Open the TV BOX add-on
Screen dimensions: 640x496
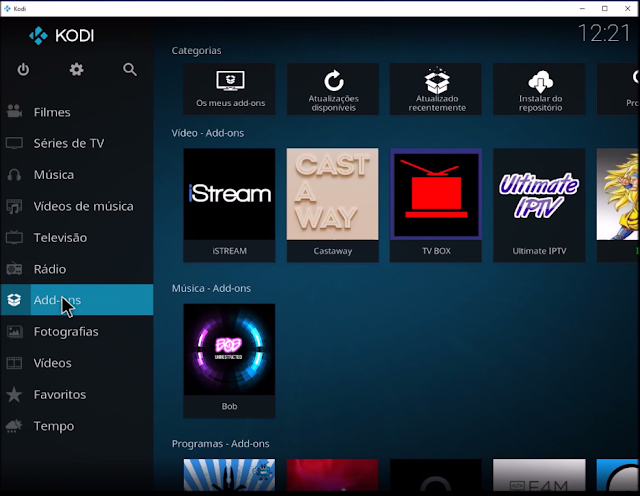pyautogui.click(x=436, y=205)
